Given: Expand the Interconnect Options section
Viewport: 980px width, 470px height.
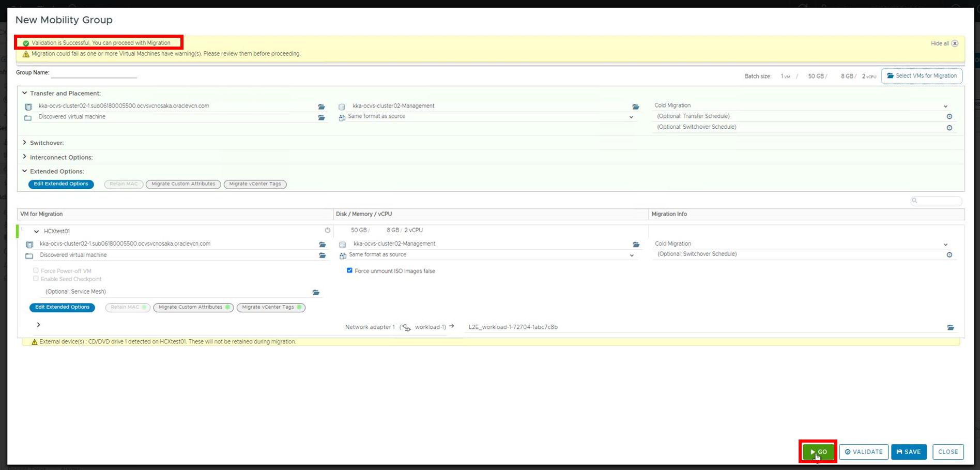Looking at the screenshot, I should coord(24,157).
